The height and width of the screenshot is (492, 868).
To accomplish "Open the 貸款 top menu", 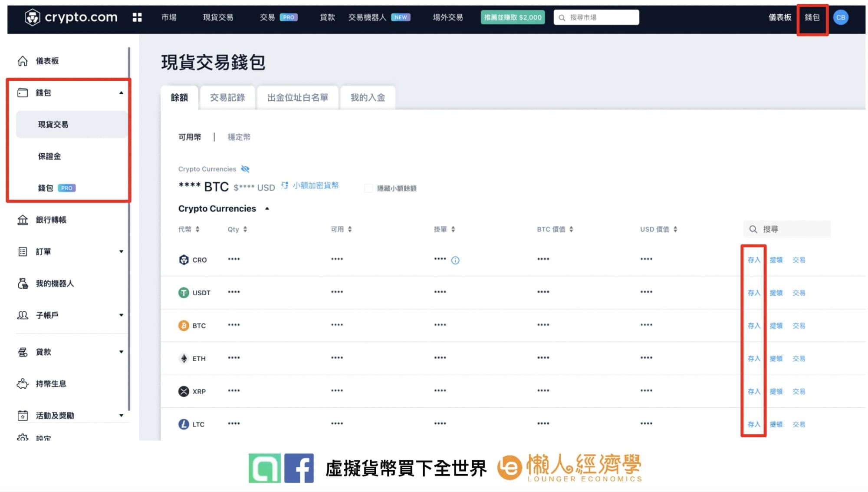I will click(327, 17).
